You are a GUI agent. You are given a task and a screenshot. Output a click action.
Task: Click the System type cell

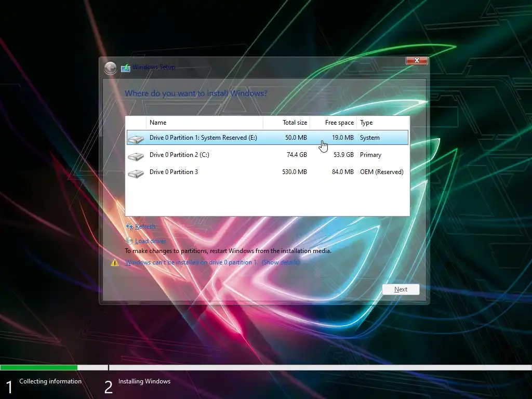pyautogui.click(x=369, y=137)
